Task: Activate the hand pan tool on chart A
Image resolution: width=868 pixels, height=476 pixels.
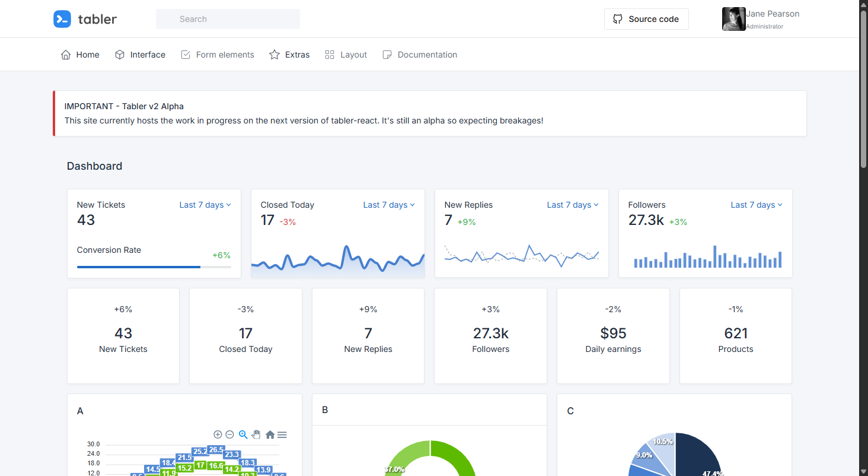Action: tap(256, 434)
